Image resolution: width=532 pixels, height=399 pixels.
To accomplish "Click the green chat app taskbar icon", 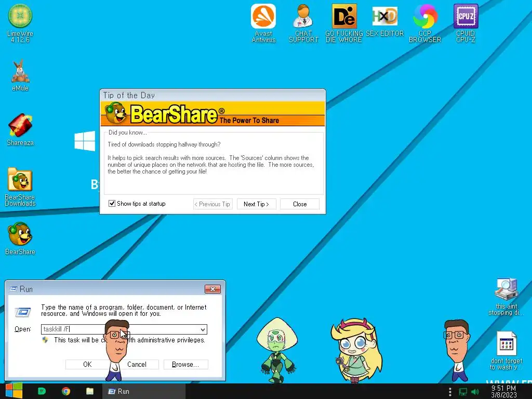I will point(42,391).
